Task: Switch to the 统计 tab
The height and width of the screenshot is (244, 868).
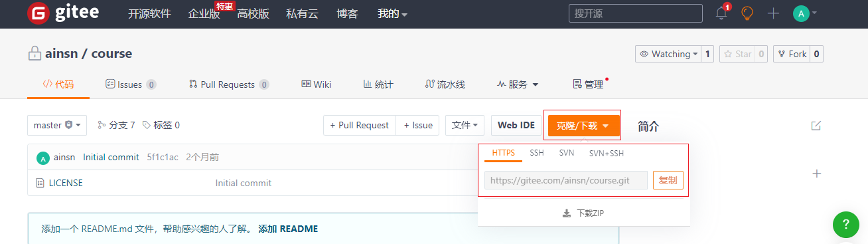Action: 378,84
